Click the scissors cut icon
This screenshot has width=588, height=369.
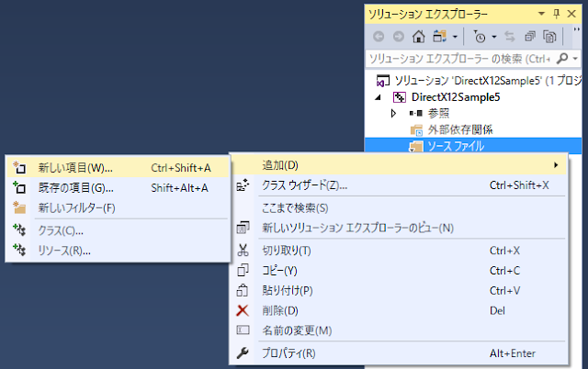click(x=243, y=251)
